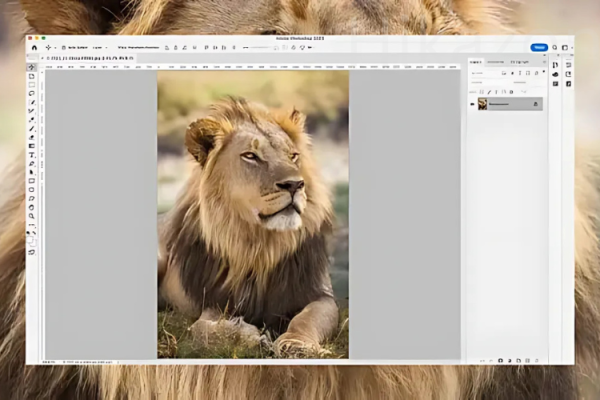
Task: Click the background color swatch
Action: pos(34,243)
